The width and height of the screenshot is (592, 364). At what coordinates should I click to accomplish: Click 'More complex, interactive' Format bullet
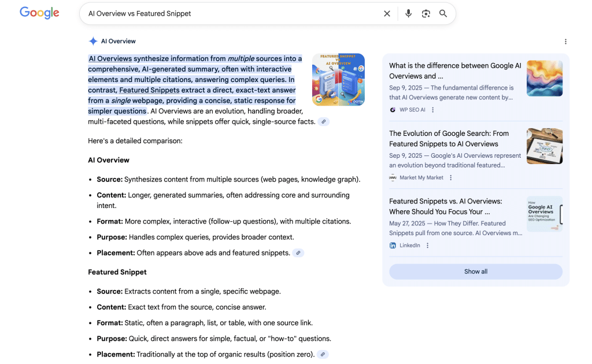pos(224,221)
